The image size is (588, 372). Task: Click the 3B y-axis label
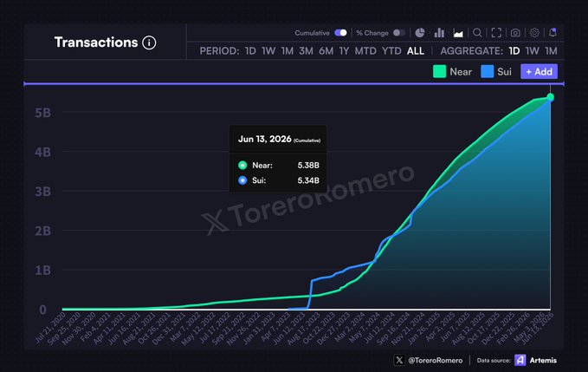[x=42, y=192]
